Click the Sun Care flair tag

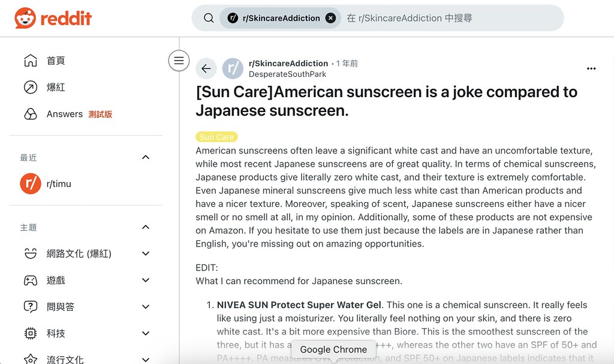[216, 137]
